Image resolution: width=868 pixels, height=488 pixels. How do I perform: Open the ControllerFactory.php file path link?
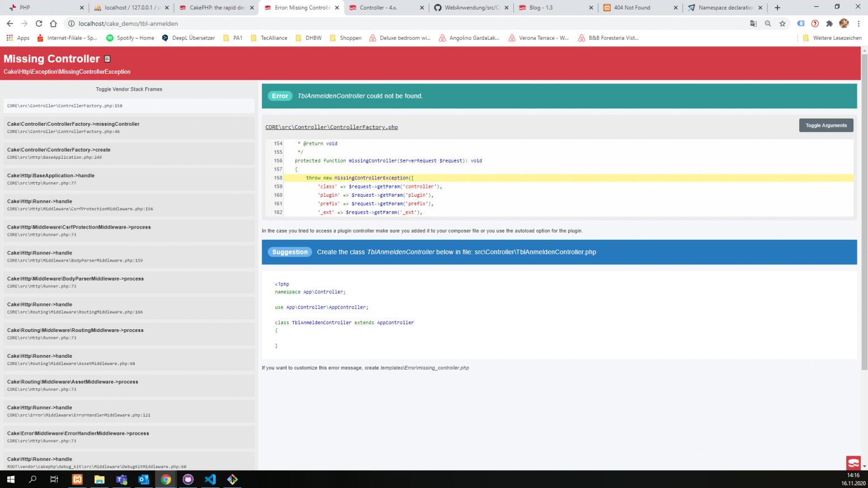(331, 127)
